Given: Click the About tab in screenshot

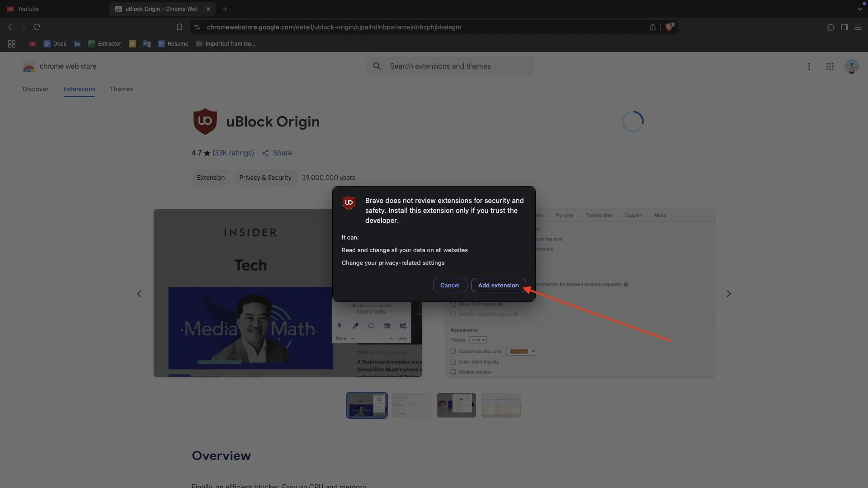Looking at the screenshot, I should [x=660, y=216].
